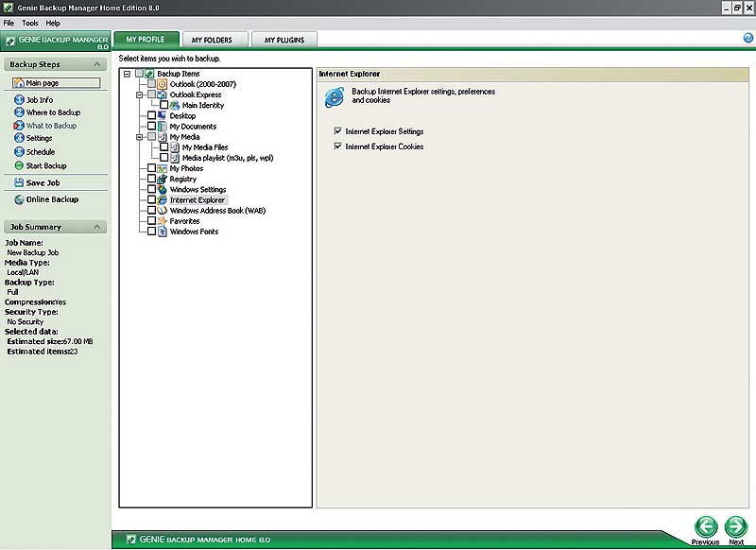Select the Windows Address Book (WAB) label
Image resolution: width=756 pixels, height=550 pixels.
tap(218, 211)
